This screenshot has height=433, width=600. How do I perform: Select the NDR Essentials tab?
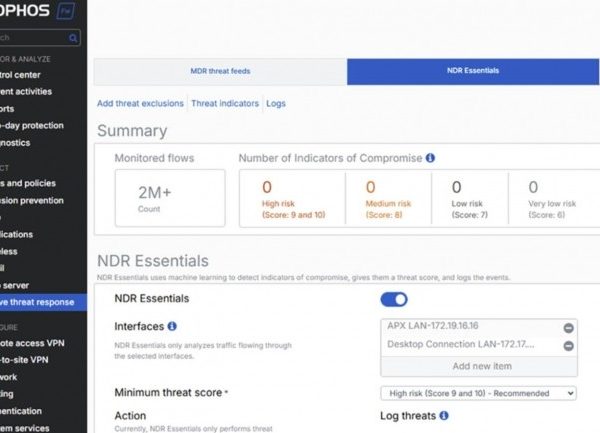(473, 71)
